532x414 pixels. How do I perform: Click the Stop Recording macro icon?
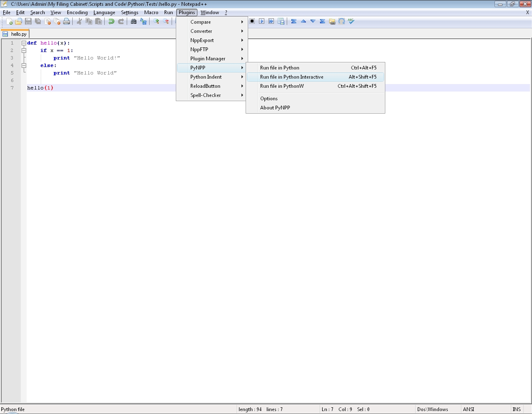coord(252,21)
